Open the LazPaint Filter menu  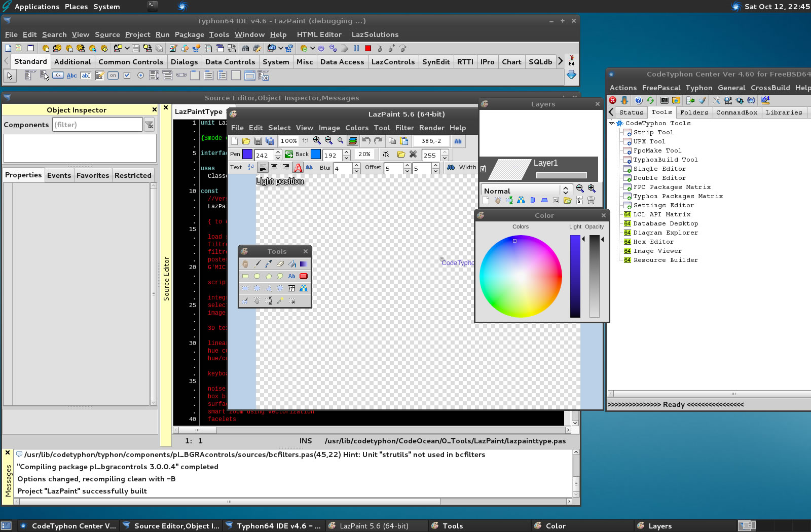click(x=404, y=128)
